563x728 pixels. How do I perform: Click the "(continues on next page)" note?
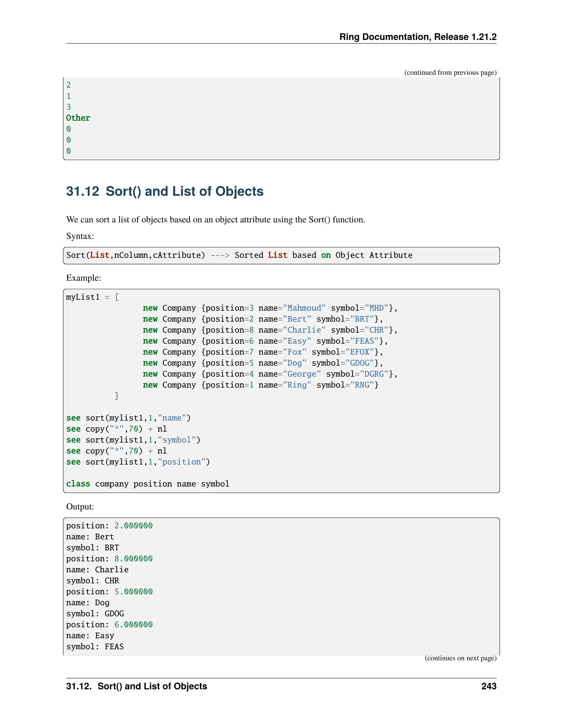tap(460, 658)
